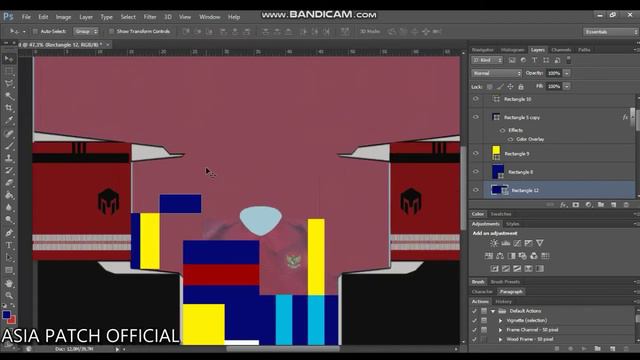Select the Pen tool

[x=9, y=233]
